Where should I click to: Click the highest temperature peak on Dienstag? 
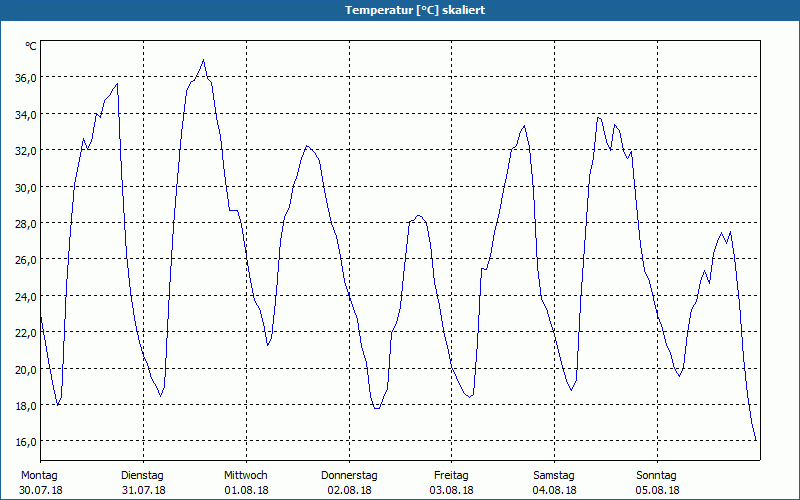pos(204,60)
